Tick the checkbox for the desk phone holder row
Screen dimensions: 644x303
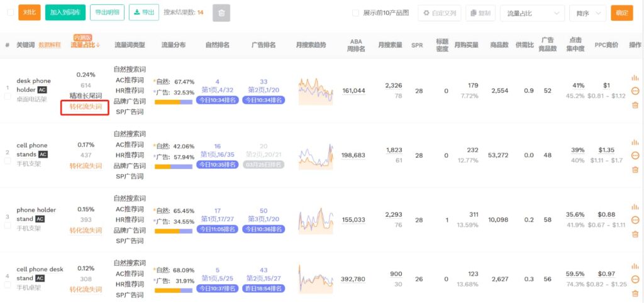click(8, 96)
